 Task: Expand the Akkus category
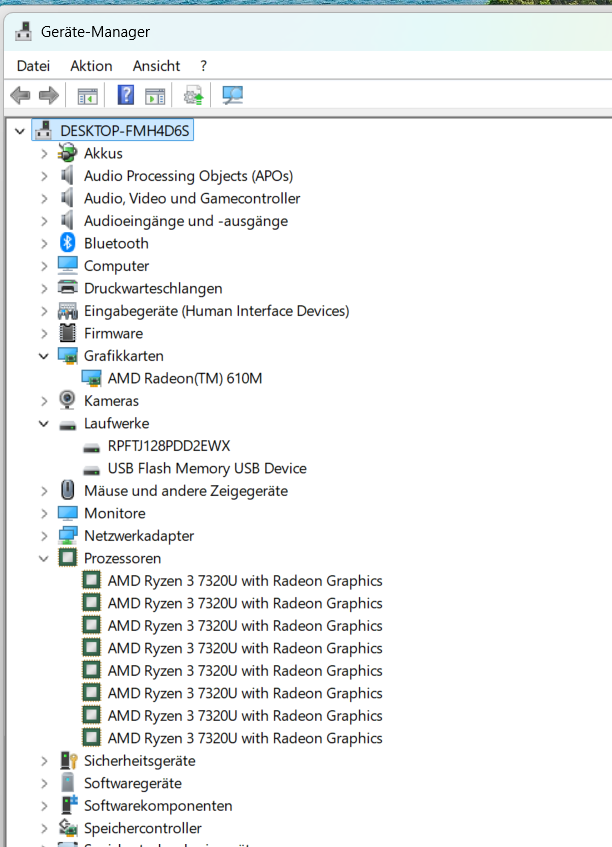pos(44,153)
